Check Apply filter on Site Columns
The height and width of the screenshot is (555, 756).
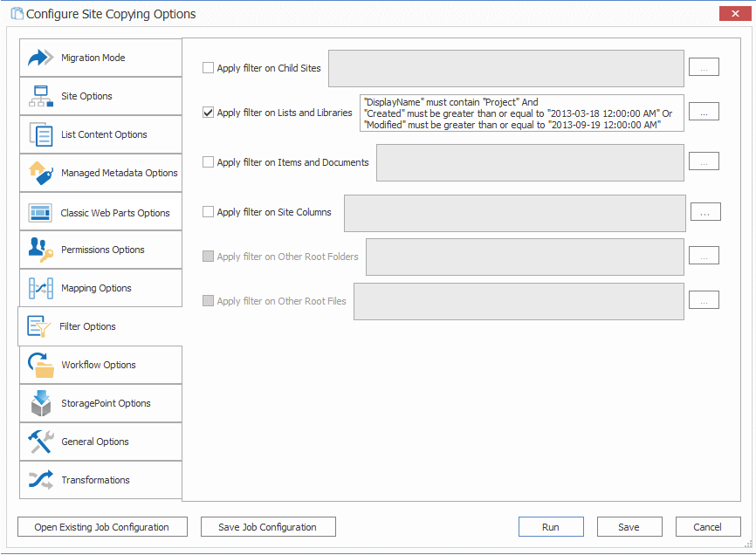coord(208,212)
